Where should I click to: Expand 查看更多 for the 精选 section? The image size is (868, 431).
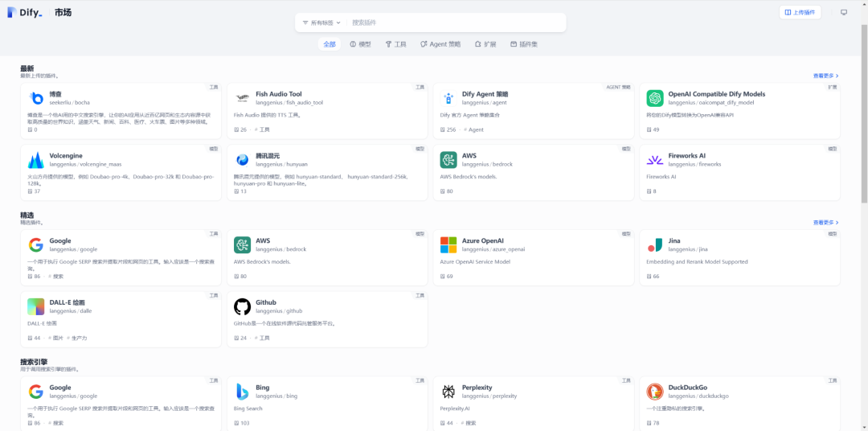(826, 222)
